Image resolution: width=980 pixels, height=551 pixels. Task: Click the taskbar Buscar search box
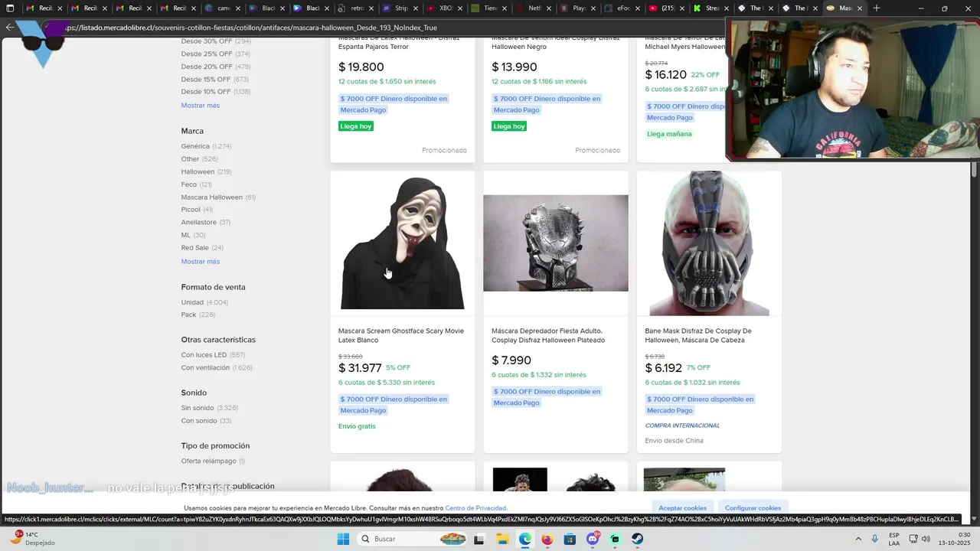pyautogui.click(x=412, y=539)
